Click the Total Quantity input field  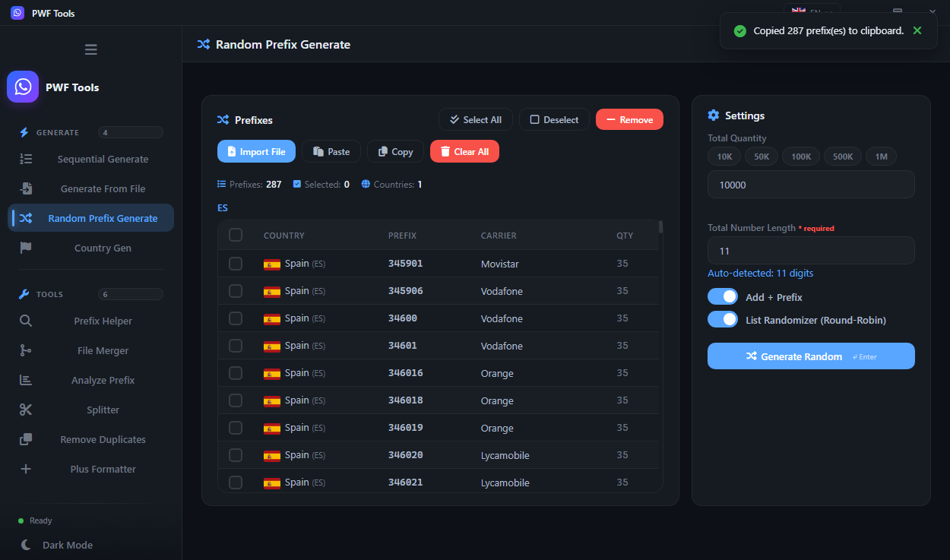[811, 184]
